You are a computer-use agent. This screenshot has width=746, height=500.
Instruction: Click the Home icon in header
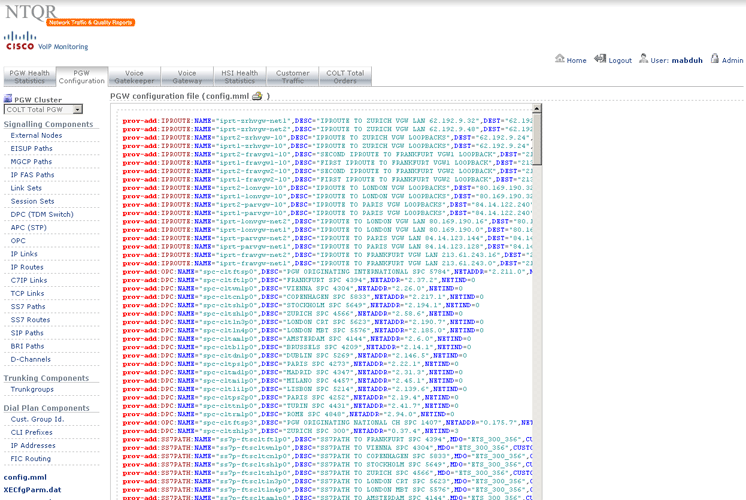coord(559,60)
